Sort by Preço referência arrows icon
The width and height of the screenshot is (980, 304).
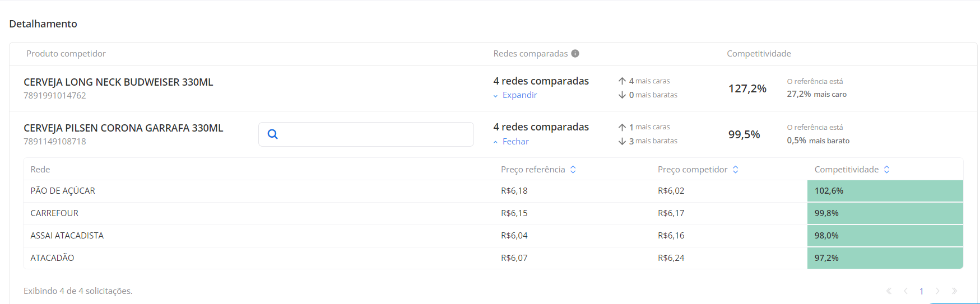pyautogui.click(x=573, y=170)
